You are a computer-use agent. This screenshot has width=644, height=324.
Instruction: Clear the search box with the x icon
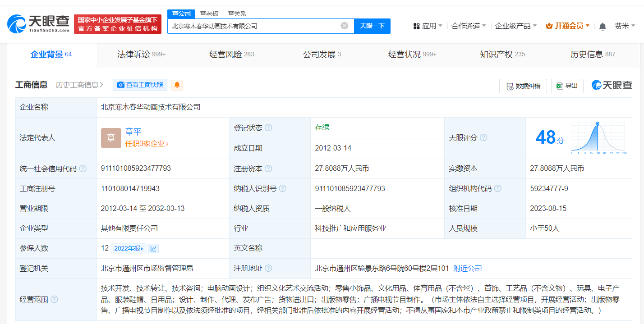click(345, 26)
